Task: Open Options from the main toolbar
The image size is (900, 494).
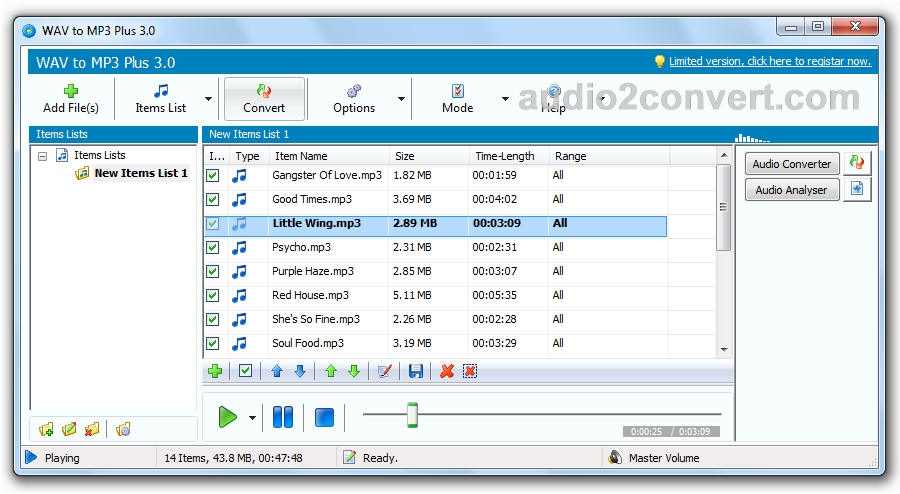Action: 354,99
